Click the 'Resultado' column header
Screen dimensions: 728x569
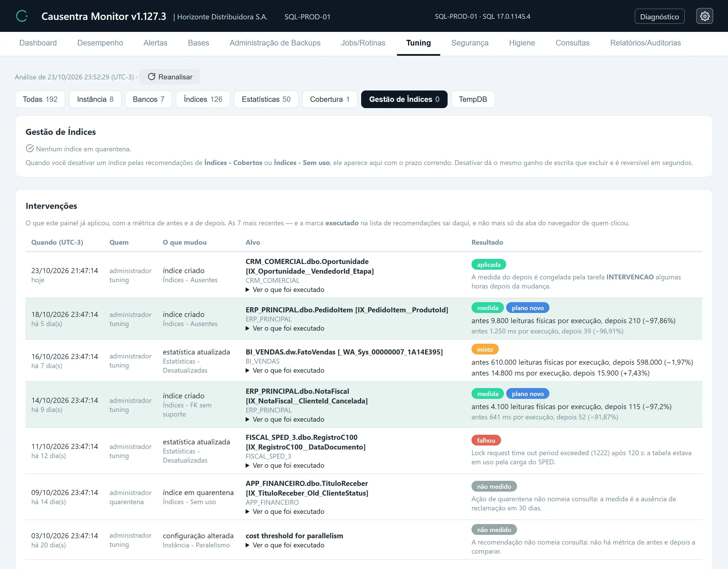pyautogui.click(x=487, y=242)
